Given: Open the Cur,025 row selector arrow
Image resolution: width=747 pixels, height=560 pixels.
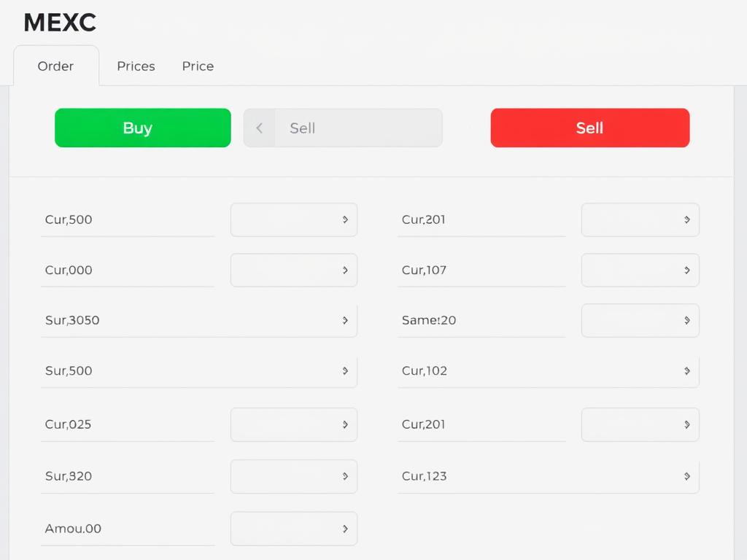Looking at the screenshot, I should click(x=346, y=424).
